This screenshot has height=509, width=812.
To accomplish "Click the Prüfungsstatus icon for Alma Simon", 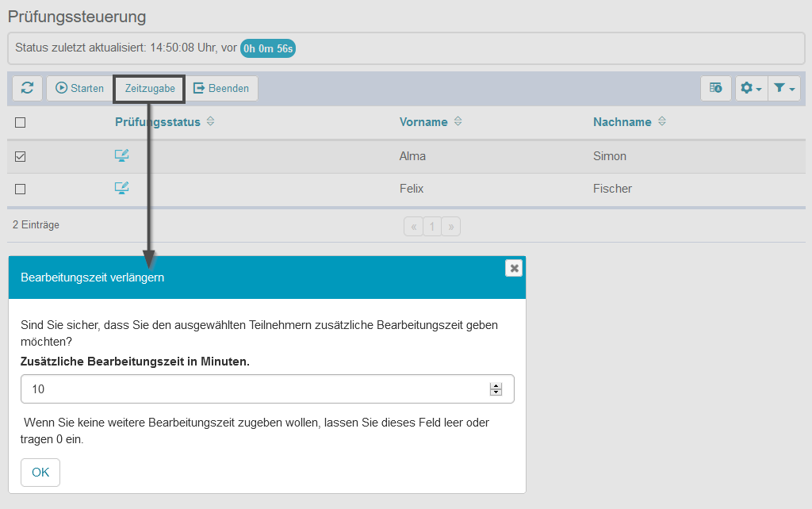I will [x=122, y=155].
